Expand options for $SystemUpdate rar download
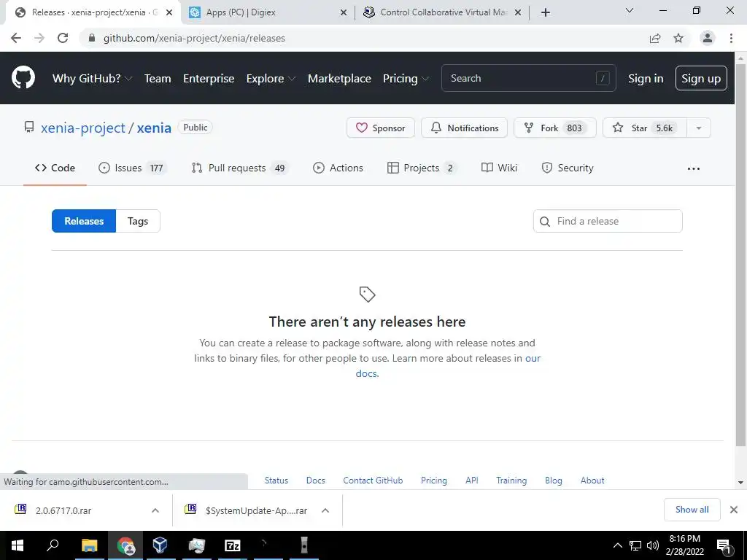 pyautogui.click(x=325, y=510)
